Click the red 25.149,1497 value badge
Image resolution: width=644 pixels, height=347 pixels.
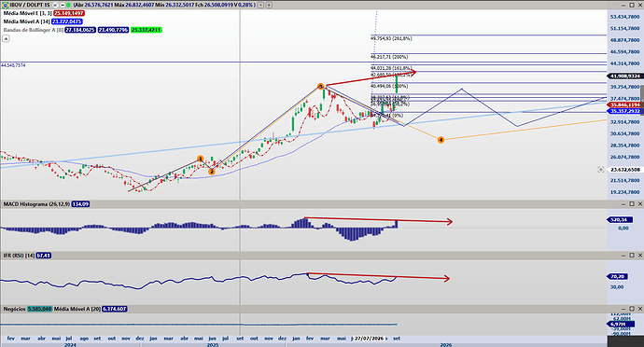[x=69, y=13]
